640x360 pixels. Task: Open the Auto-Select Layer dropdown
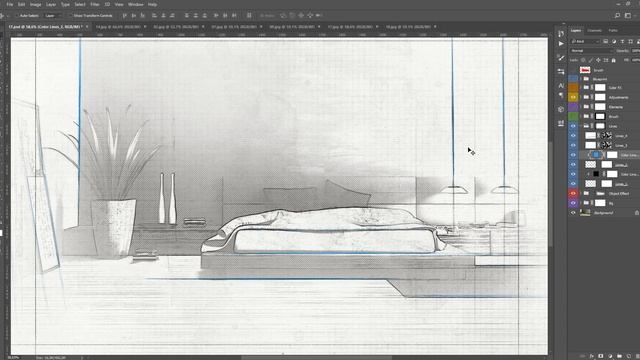coord(52,16)
